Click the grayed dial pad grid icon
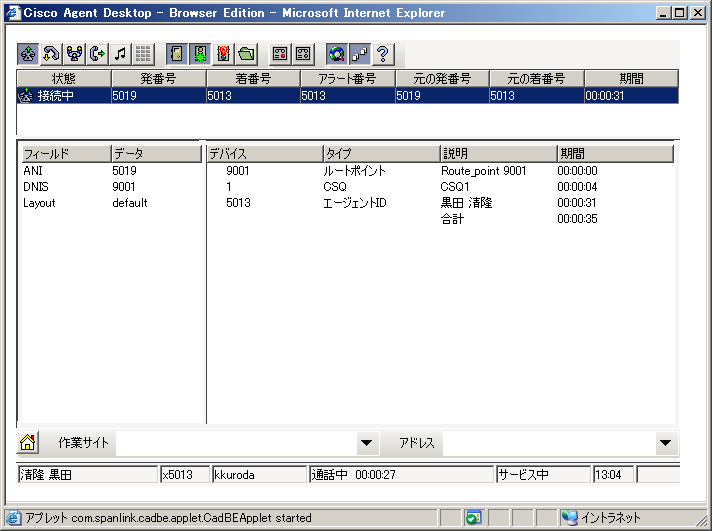Screen dimensions: 712x531 point(143,54)
